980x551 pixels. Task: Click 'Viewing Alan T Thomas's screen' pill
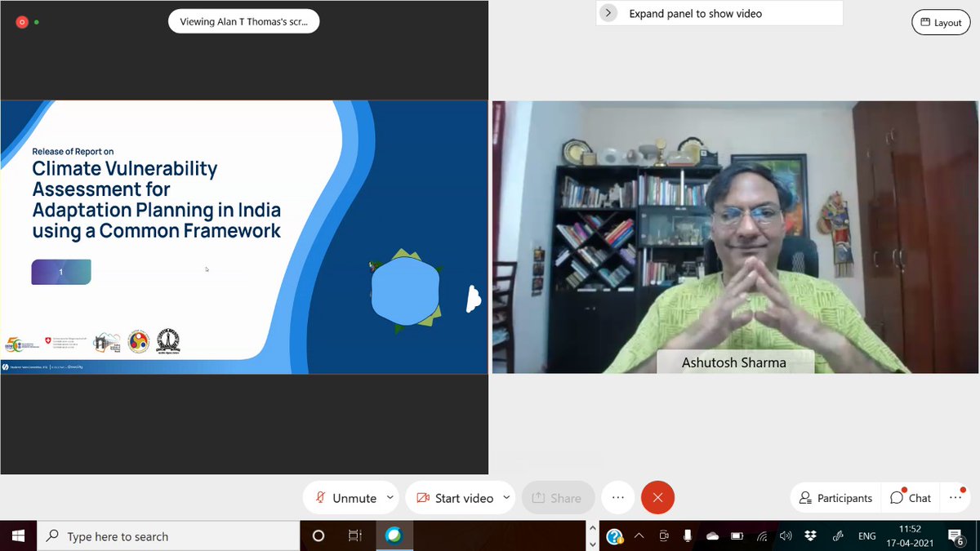[243, 22]
